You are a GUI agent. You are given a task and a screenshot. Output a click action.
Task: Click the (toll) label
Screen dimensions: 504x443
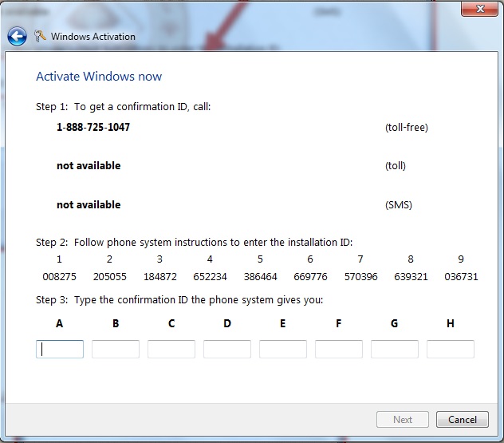point(396,166)
